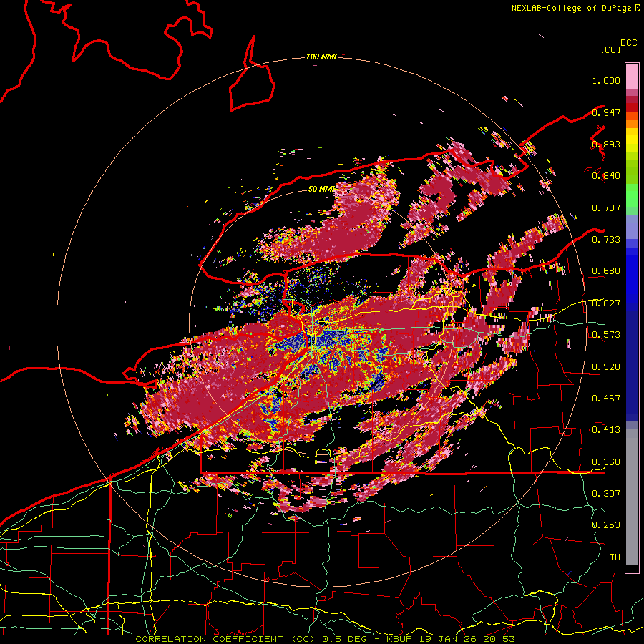This screenshot has width=644, height=644.
Task: Click the 0.253 scale label
Action: (606, 525)
